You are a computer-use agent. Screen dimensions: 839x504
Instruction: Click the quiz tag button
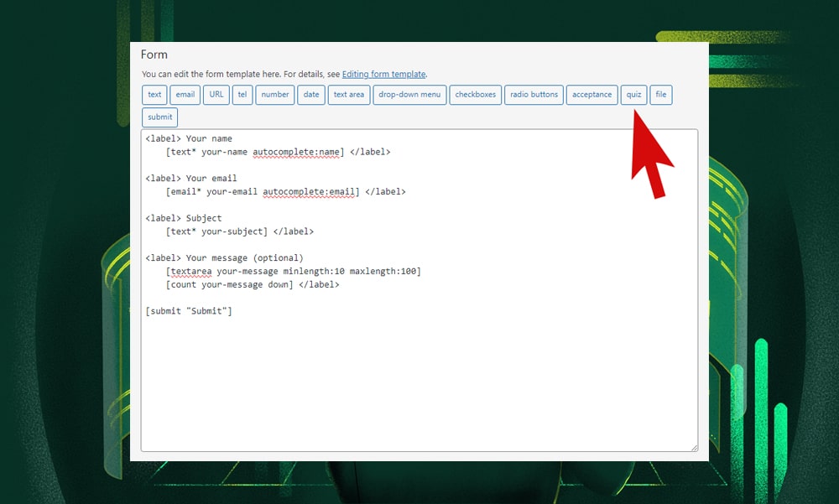pyautogui.click(x=633, y=95)
